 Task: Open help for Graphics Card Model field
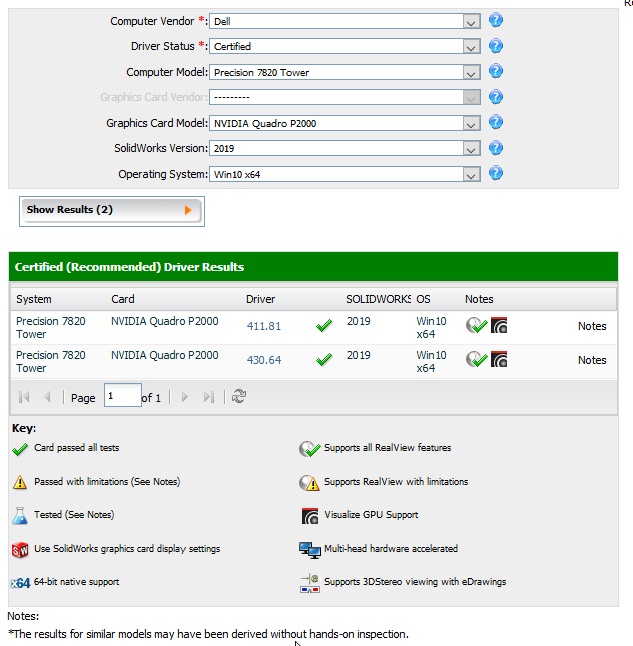[496, 122]
